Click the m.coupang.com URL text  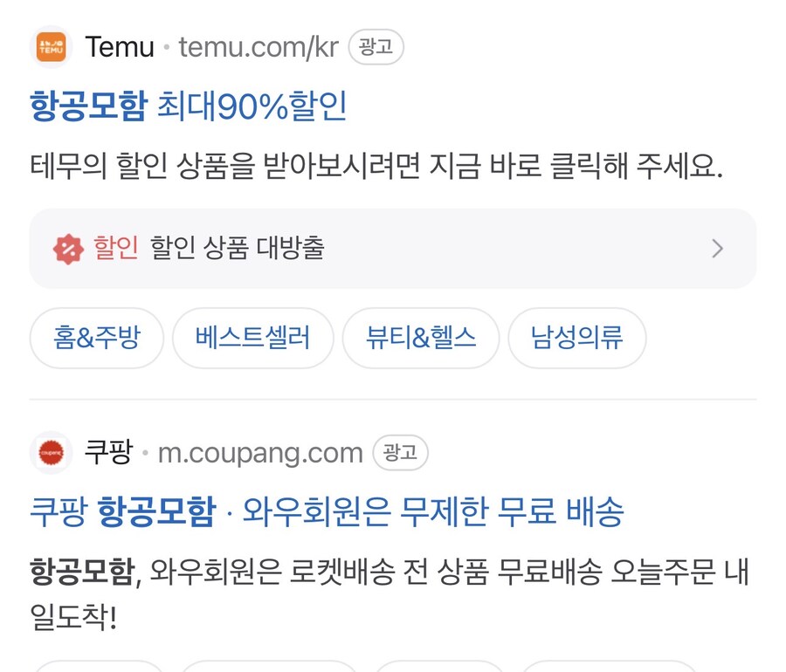point(260,453)
